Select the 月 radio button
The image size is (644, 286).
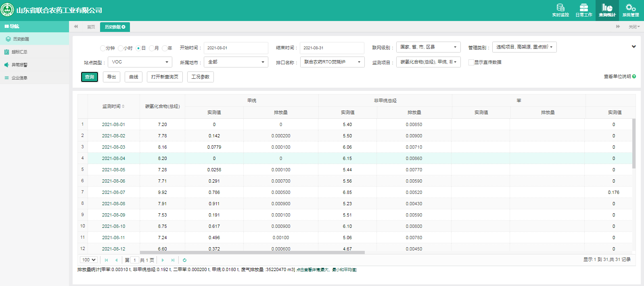click(152, 48)
